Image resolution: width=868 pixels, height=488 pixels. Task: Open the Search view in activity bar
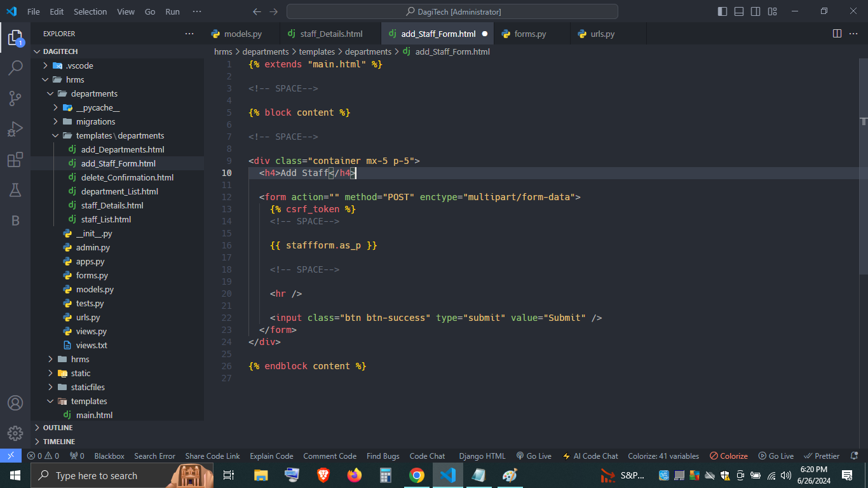(x=15, y=67)
